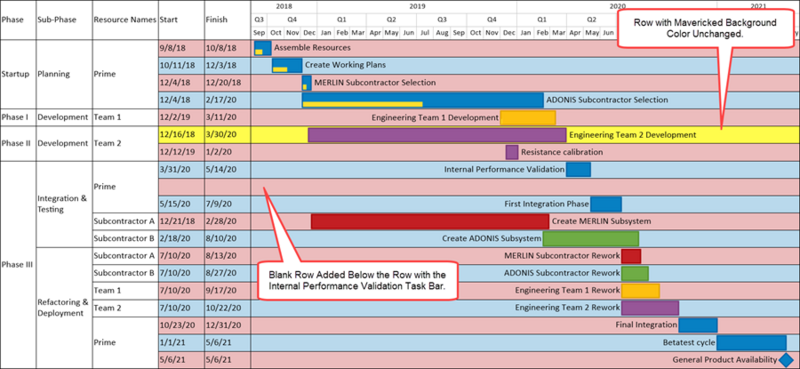Viewport: 800px width, 369px height.
Task: Click the blank Start cell in the empty row
Action: tap(182, 187)
